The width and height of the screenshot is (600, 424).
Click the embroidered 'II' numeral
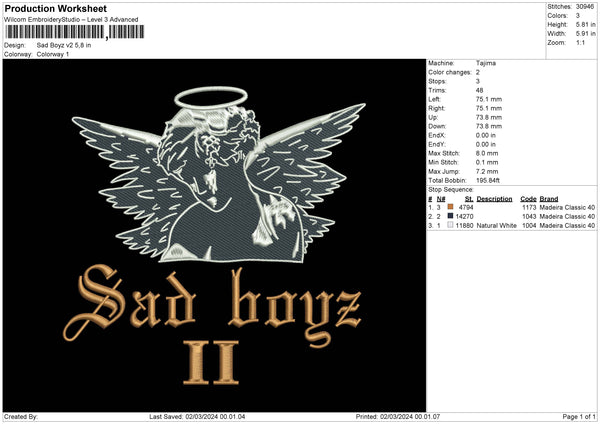(x=211, y=362)
